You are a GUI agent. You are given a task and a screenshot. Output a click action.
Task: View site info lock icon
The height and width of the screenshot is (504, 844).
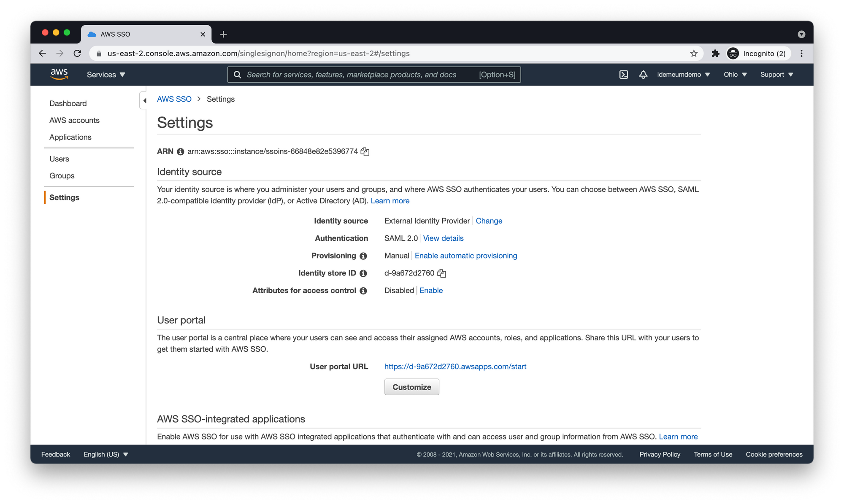coord(99,54)
